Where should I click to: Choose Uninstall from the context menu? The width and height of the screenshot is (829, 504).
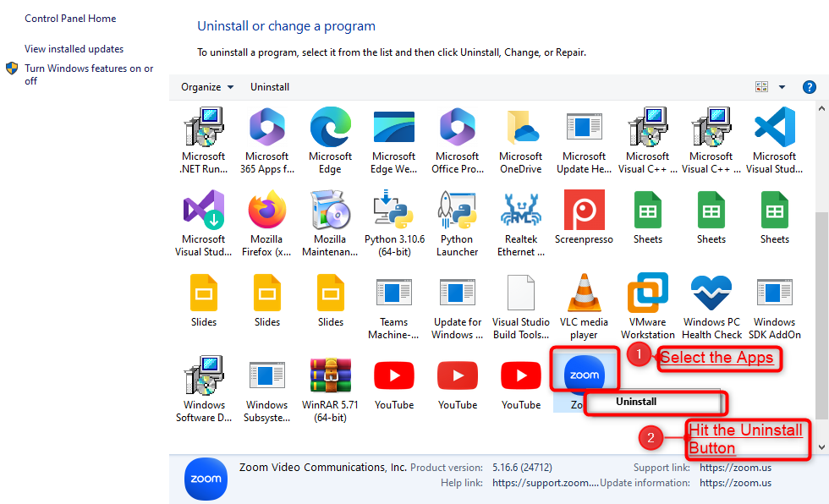pos(635,402)
